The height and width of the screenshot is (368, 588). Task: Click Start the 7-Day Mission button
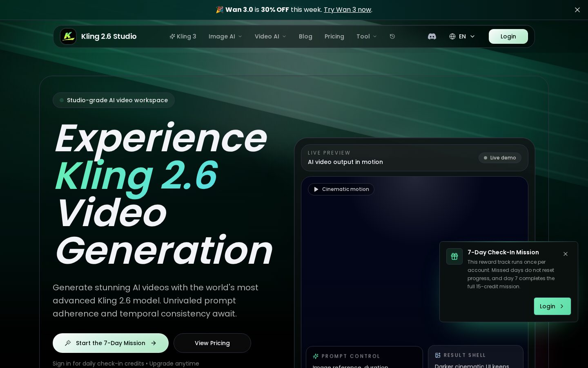[x=111, y=343]
